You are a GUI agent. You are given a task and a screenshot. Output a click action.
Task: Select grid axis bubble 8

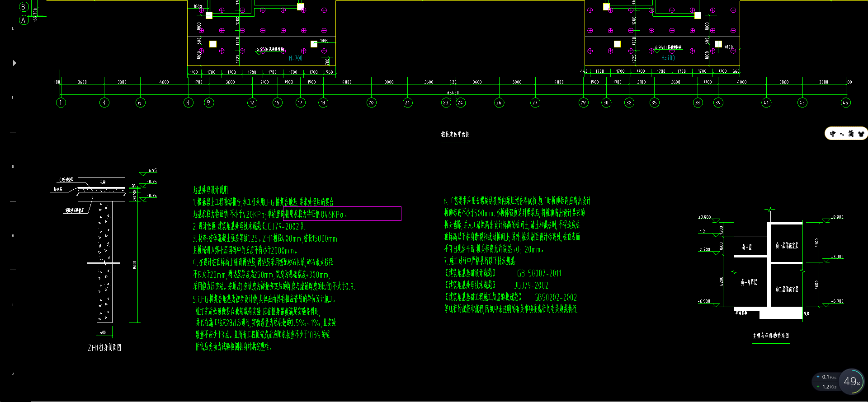pyautogui.click(x=189, y=103)
